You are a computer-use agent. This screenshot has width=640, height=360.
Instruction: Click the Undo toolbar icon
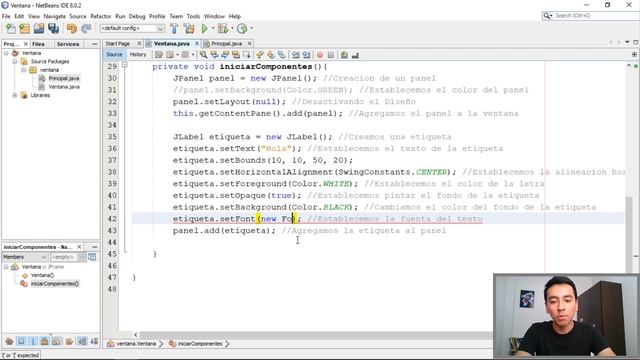click(x=72, y=28)
